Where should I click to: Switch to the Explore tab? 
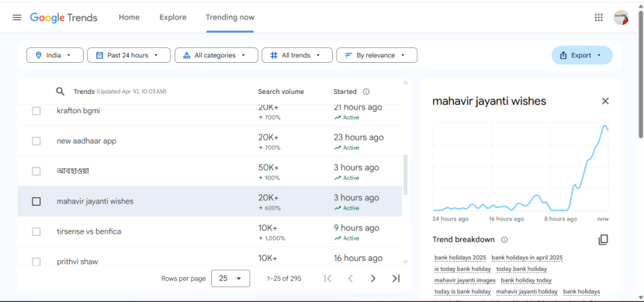[173, 17]
